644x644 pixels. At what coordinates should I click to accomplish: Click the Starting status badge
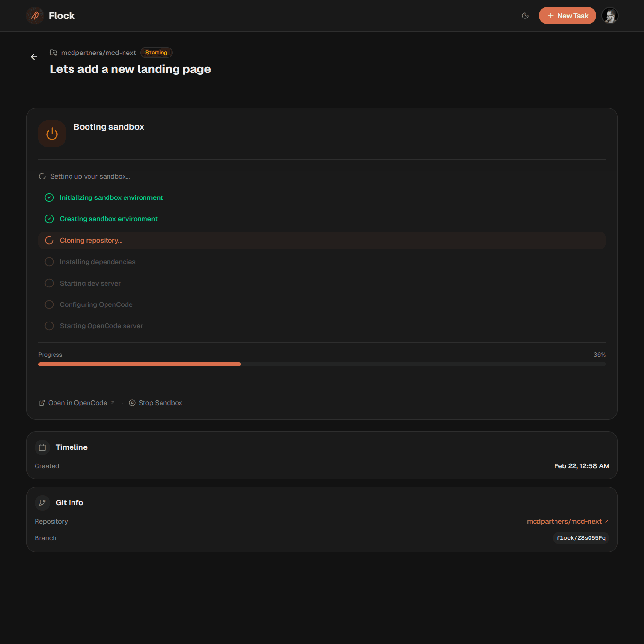pyautogui.click(x=156, y=52)
